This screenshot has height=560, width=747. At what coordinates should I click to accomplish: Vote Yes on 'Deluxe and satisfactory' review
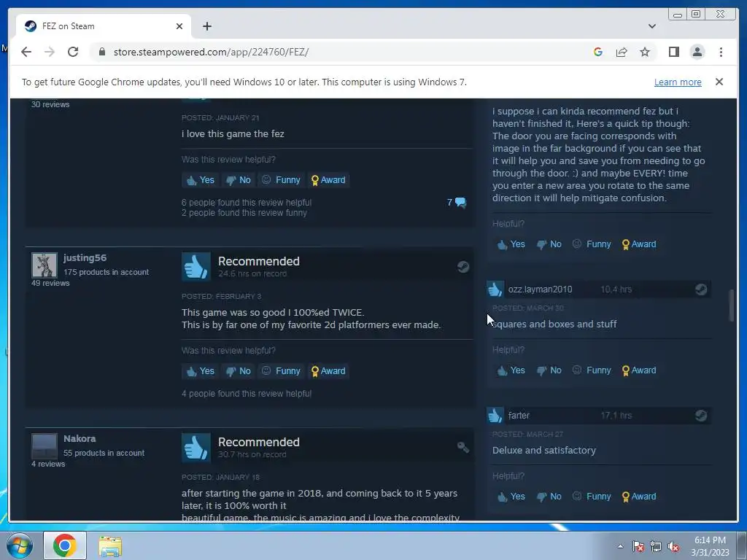(x=511, y=497)
